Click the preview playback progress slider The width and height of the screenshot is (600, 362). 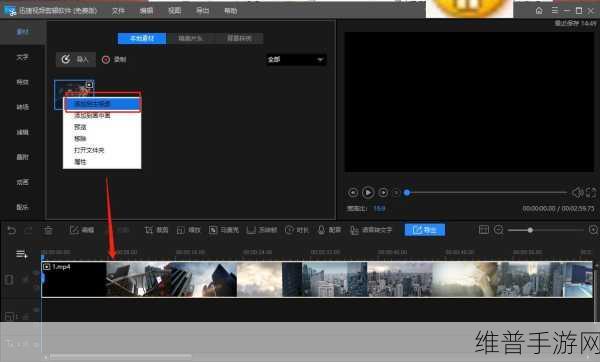pos(486,192)
